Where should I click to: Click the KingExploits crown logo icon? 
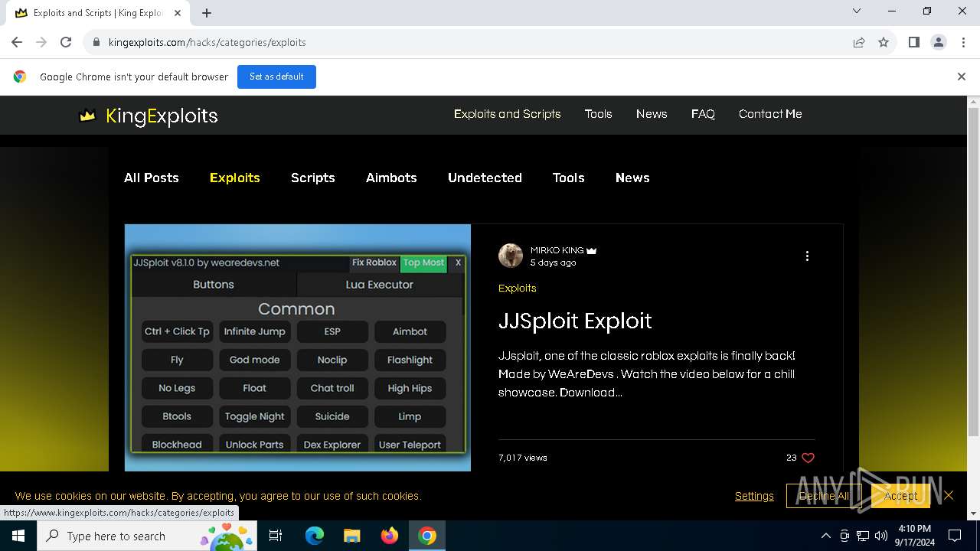(88, 116)
